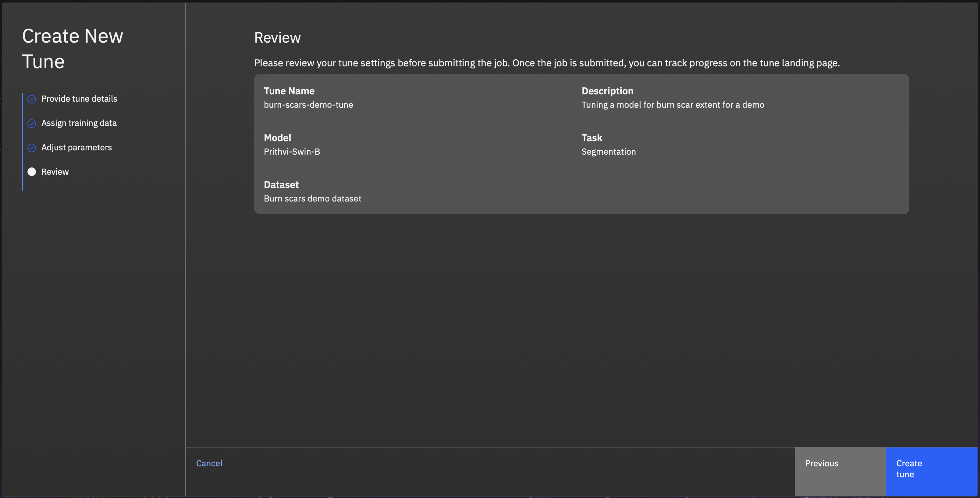Image resolution: width=980 pixels, height=498 pixels.
Task: Click the Burn scars demo dataset value
Action: click(x=312, y=198)
